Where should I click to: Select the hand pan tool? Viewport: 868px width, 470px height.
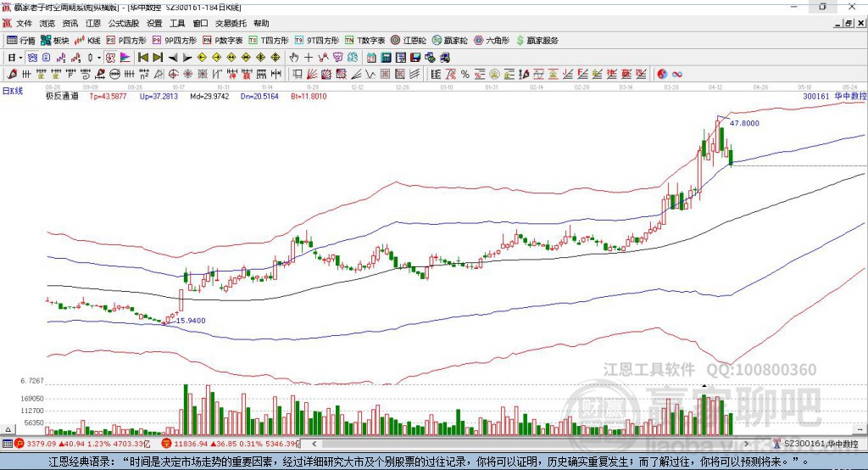pos(294,58)
